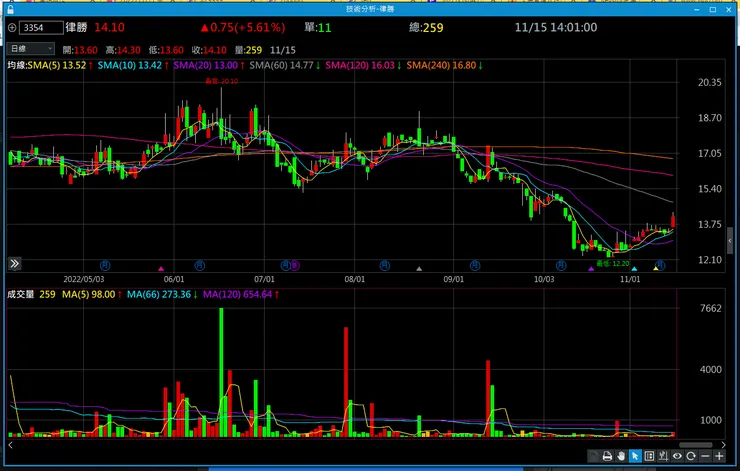This screenshot has height=471, width=740.
Task: Click the timestamp 11/15 14:01:00
Action: pos(556,27)
